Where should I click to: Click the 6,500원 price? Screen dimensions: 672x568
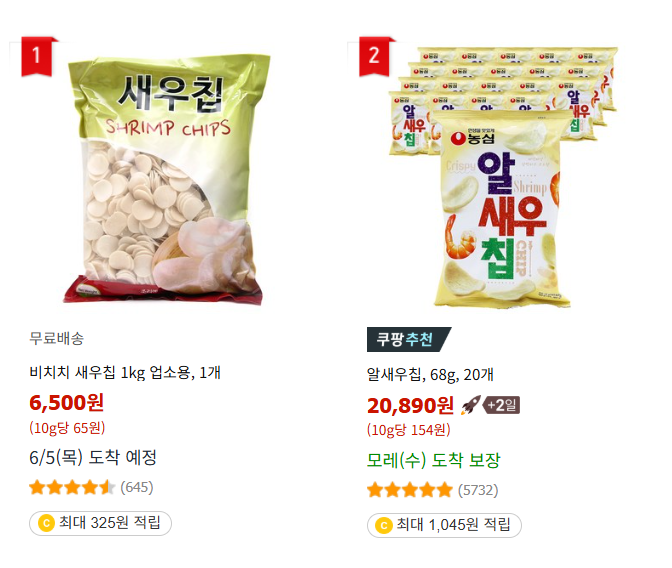(66, 403)
